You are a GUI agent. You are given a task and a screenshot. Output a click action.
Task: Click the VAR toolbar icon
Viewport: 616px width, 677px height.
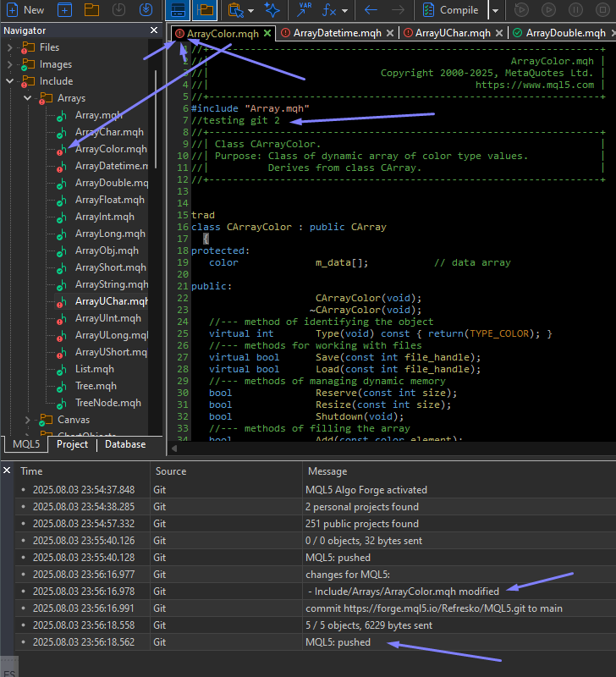point(305,10)
